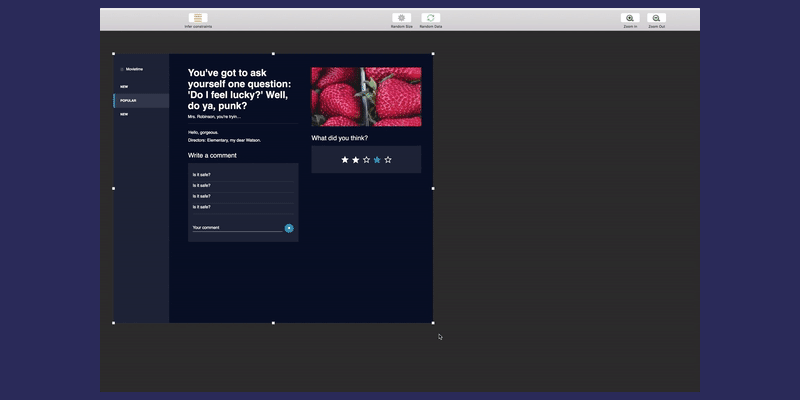Select the blue fourth rating star
This screenshot has height=400, width=800.
point(377,159)
